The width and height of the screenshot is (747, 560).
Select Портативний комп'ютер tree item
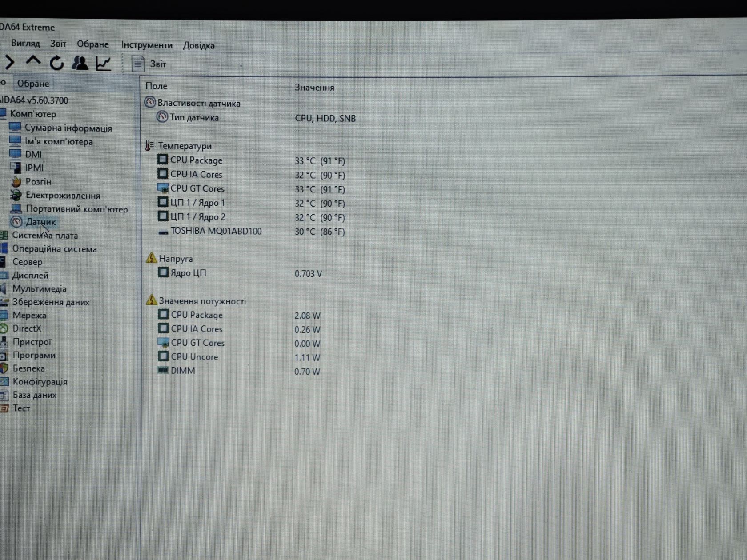click(69, 208)
